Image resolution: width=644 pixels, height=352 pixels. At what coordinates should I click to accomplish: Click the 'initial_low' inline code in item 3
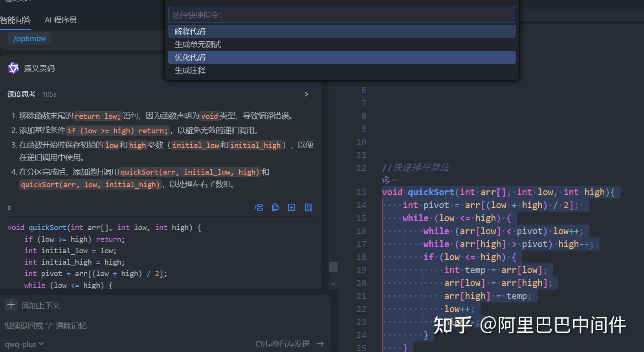pyautogui.click(x=196, y=145)
